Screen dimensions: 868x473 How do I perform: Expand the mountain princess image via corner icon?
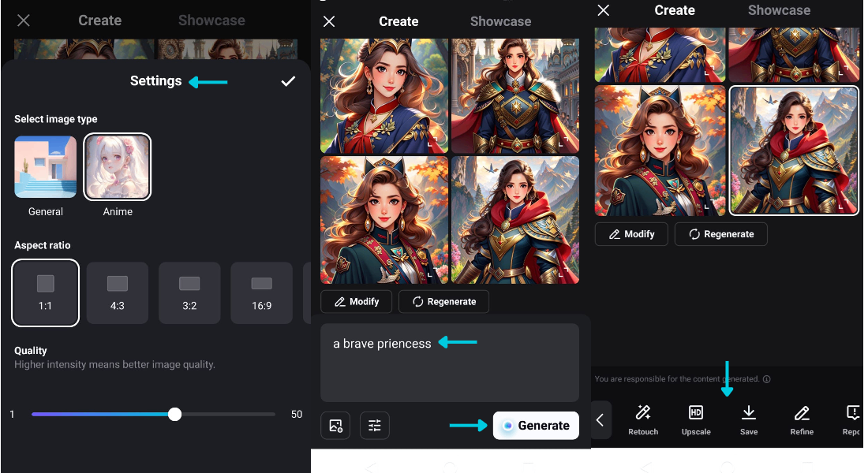[x=843, y=207]
